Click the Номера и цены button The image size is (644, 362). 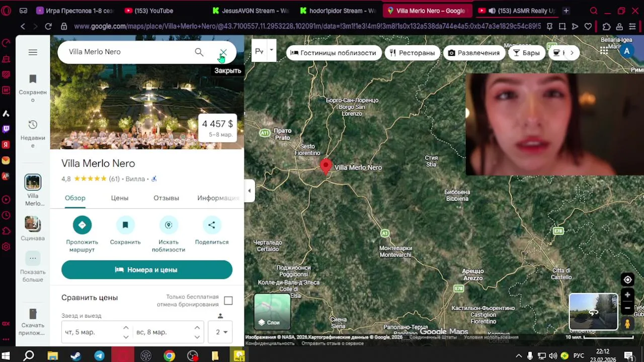(x=147, y=269)
